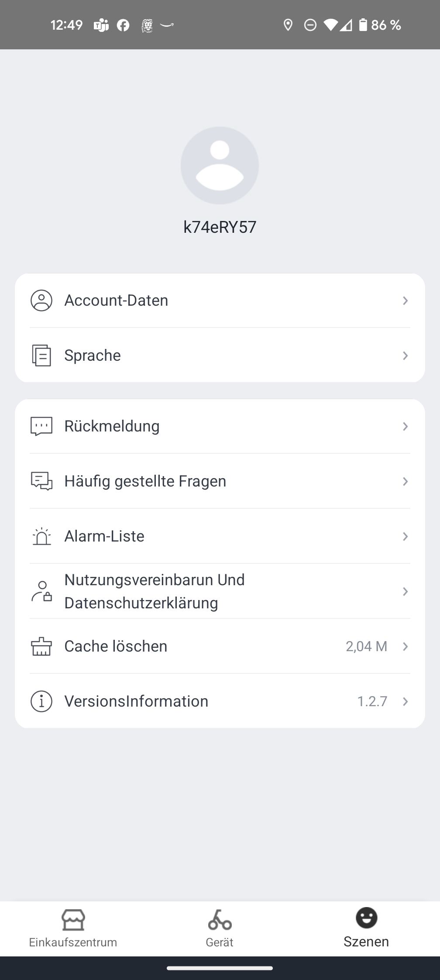Tap the FAQ chat bubbles icon
Viewport: 440px width, 980px height.
click(x=41, y=481)
